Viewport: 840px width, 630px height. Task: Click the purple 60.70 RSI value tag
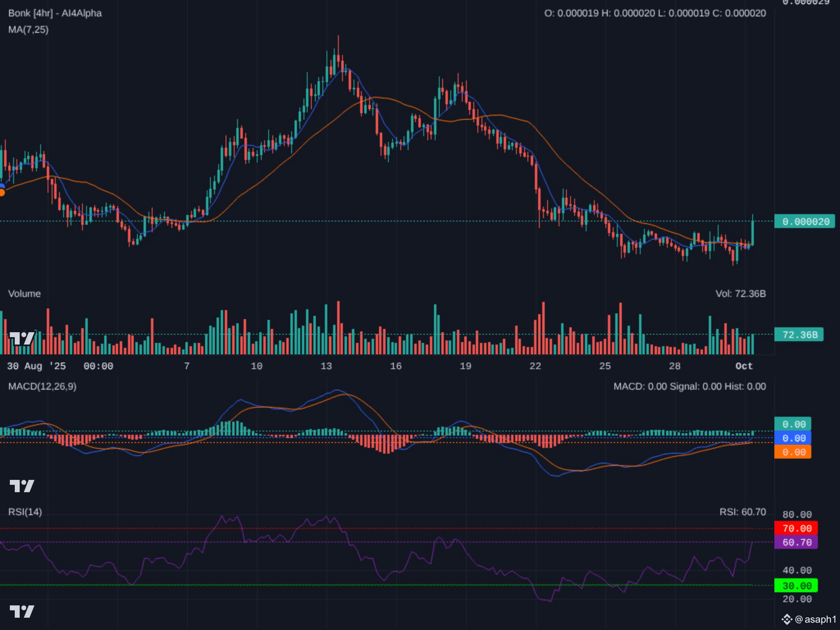coord(796,542)
